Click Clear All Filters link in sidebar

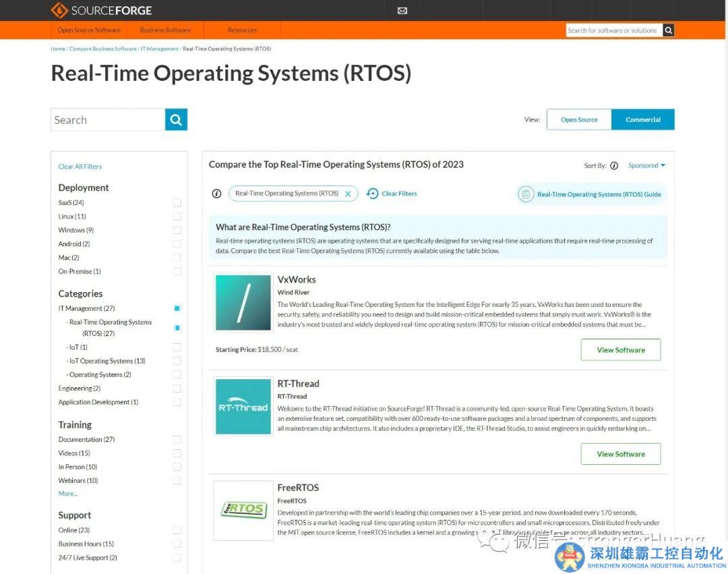80,167
